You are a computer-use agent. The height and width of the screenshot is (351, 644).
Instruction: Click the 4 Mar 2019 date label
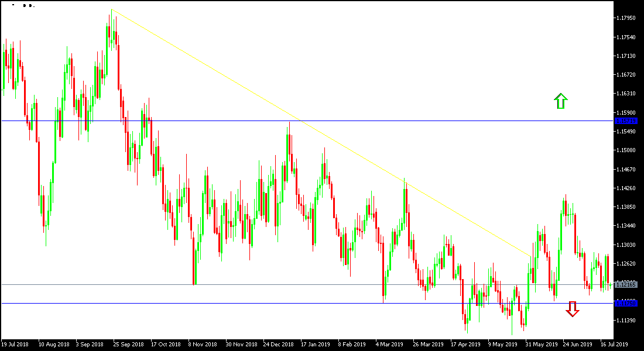point(389,344)
